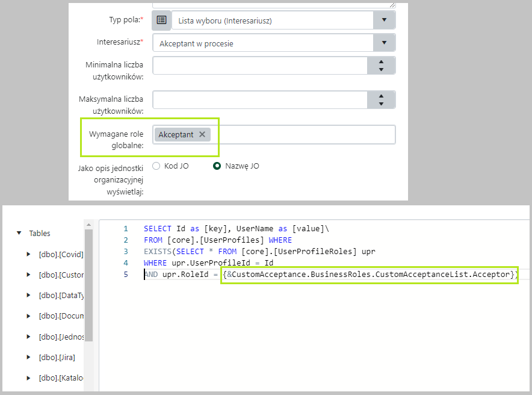Decrease the Minimalna liczba użytkowników value
The height and width of the screenshot is (395, 532).
(x=381, y=70)
